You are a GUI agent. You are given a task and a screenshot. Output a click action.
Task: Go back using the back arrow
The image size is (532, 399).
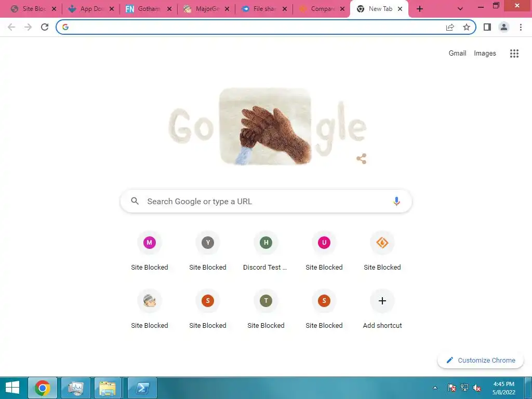click(11, 27)
